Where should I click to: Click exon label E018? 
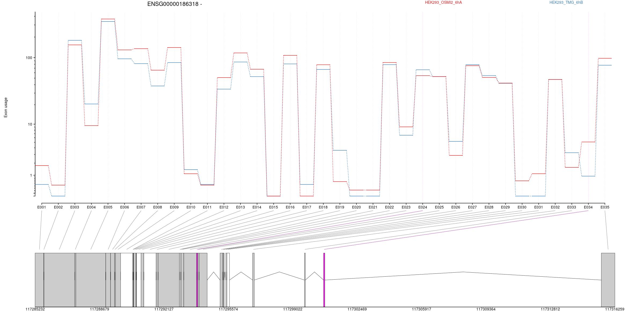323,207
